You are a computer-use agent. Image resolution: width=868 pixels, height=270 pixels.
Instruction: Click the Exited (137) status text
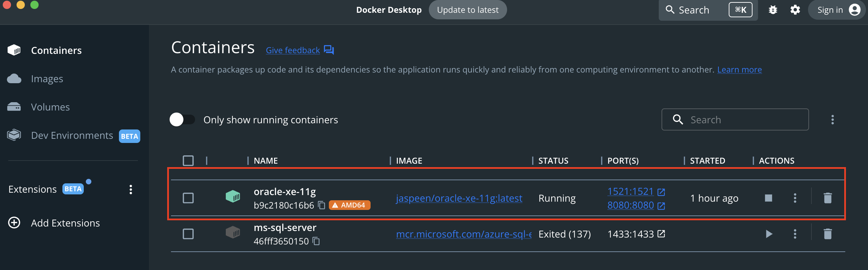565,234
